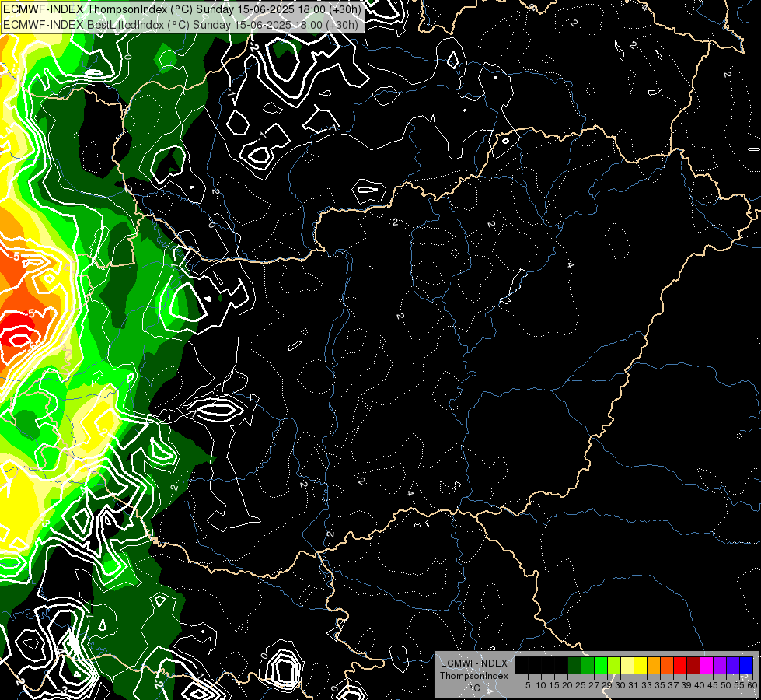The image size is (761, 700).
Task: Select the blue 55–60 legend swatch
Action: tap(746, 665)
